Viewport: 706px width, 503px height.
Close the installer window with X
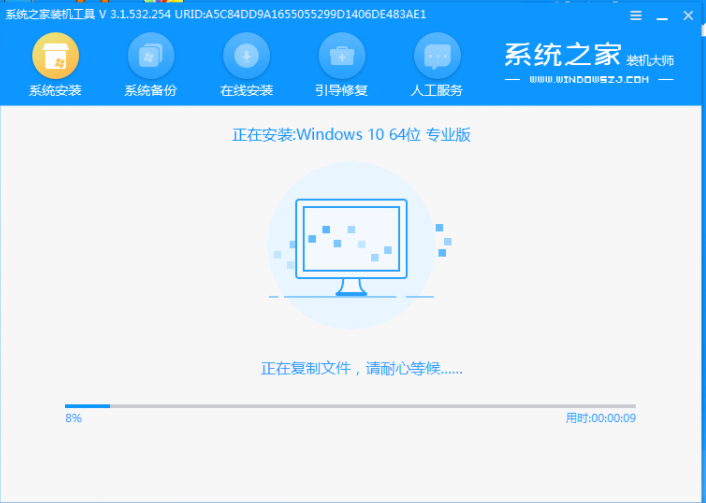coord(688,17)
